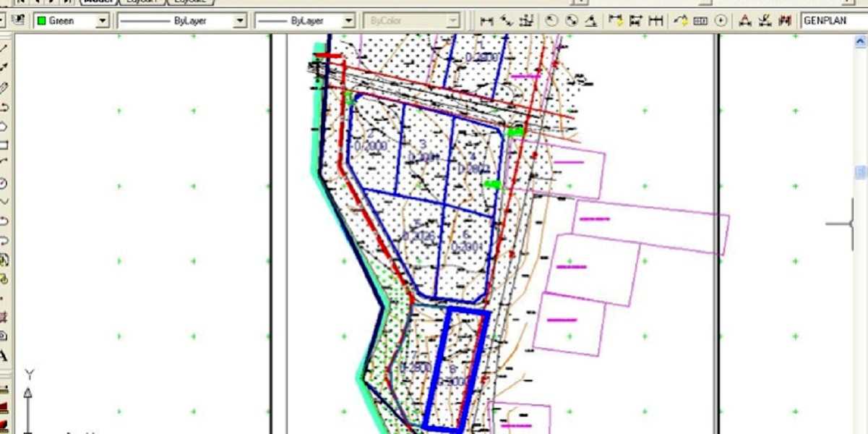Screen dimensions: 868x434
Task: Start the Quick Dimension tool
Action: 616,21
